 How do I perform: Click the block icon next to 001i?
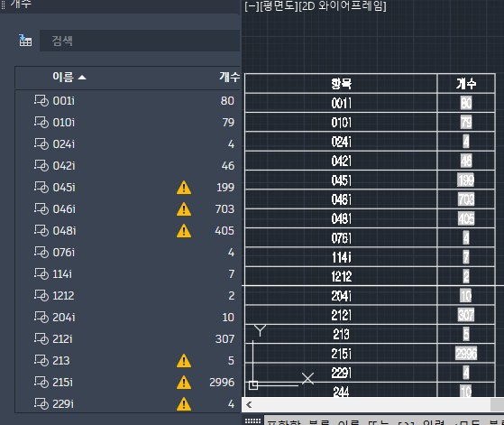click(x=41, y=101)
